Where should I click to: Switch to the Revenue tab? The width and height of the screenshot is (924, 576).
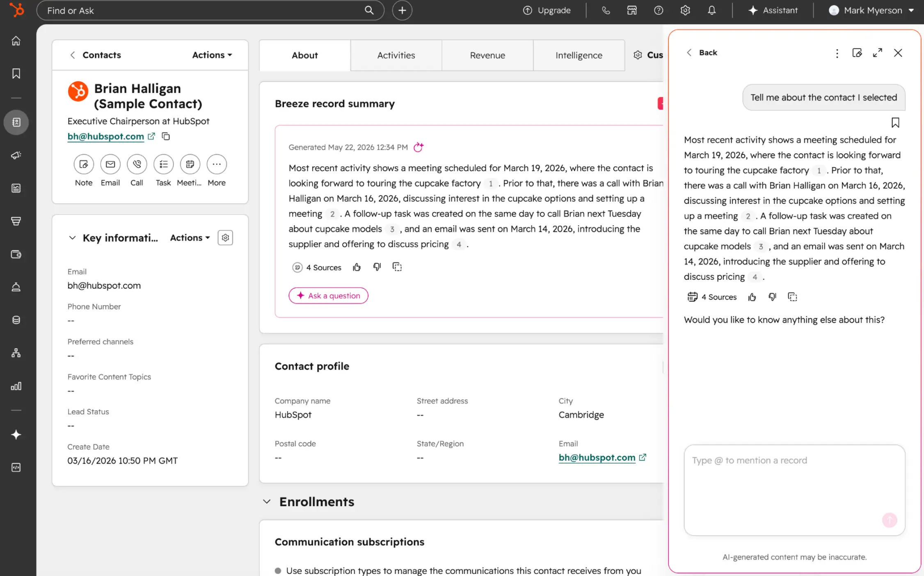click(x=487, y=55)
